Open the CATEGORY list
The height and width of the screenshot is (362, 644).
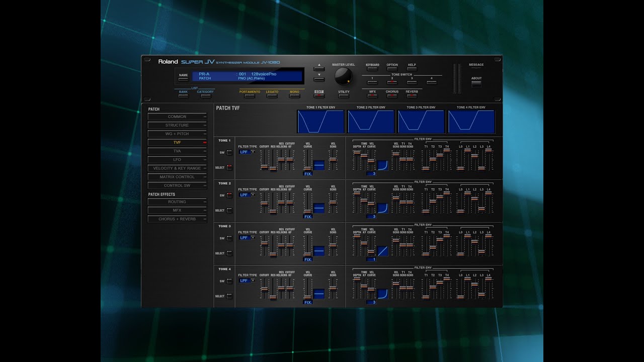[205, 96]
